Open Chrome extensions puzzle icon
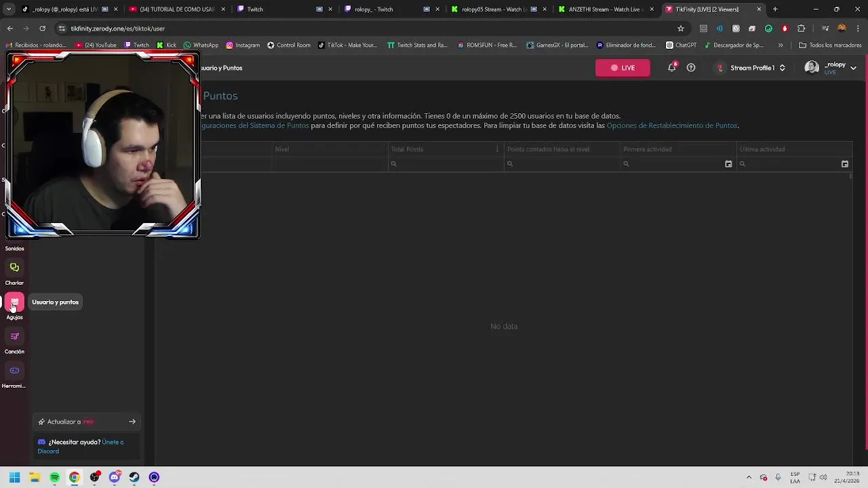The image size is (868, 488). coord(801,28)
